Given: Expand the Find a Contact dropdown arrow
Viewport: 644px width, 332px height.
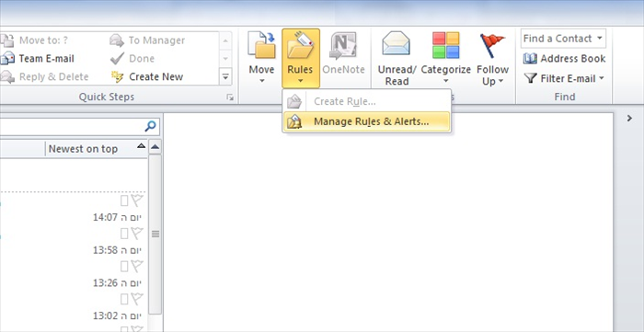Looking at the screenshot, I should coord(600,39).
